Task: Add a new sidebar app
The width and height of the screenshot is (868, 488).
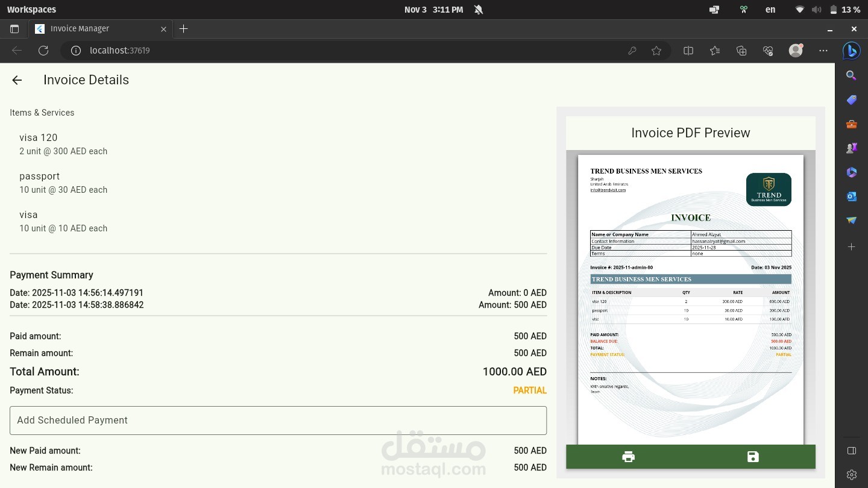Action: click(851, 247)
